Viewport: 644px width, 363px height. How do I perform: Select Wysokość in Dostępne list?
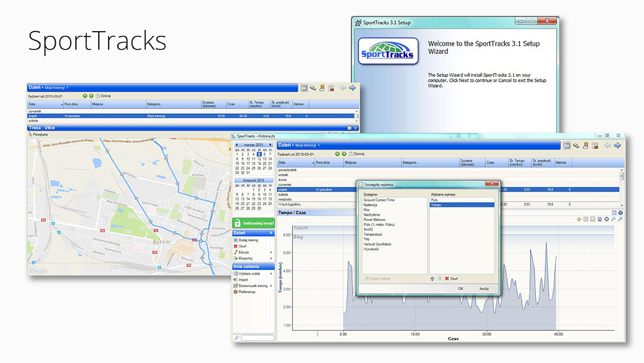coord(371,250)
